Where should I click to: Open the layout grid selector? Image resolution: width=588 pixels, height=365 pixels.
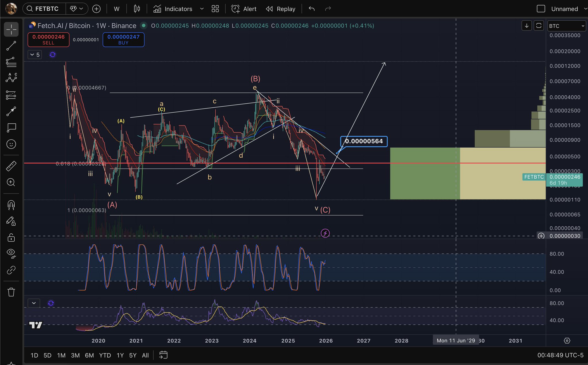pos(215,9)
